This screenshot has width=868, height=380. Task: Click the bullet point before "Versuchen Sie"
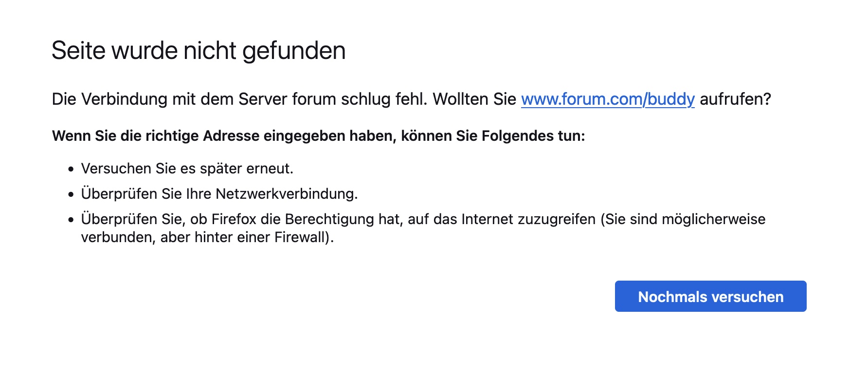coord(71,170)
